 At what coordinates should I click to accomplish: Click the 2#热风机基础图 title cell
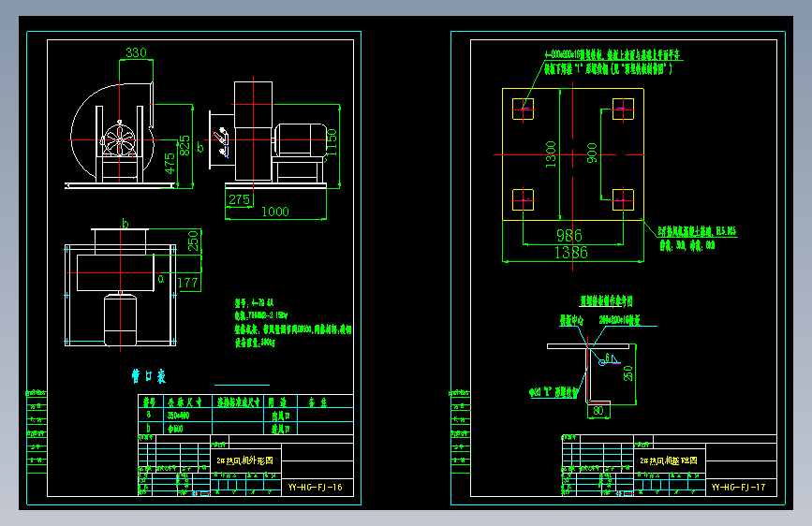[x=669, y=460]
